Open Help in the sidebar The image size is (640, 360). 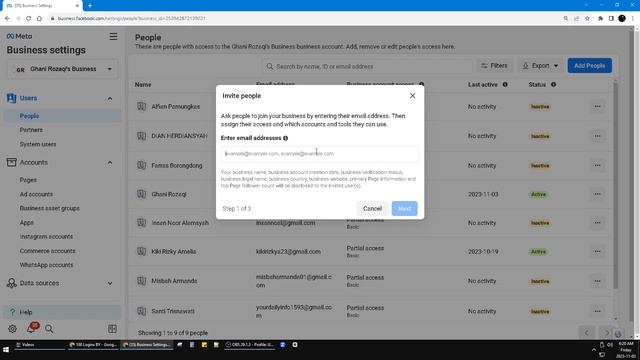pos(62,312)
